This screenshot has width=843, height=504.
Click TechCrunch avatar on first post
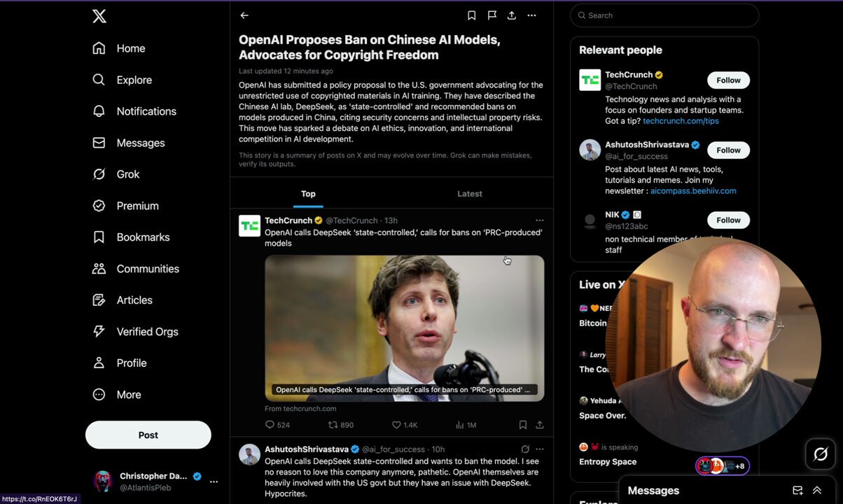pos(249,226)
